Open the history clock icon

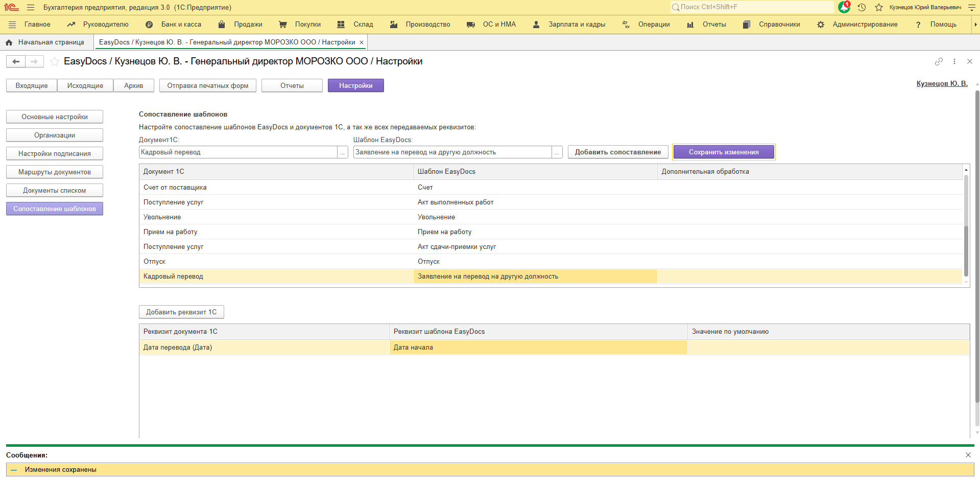862,7
